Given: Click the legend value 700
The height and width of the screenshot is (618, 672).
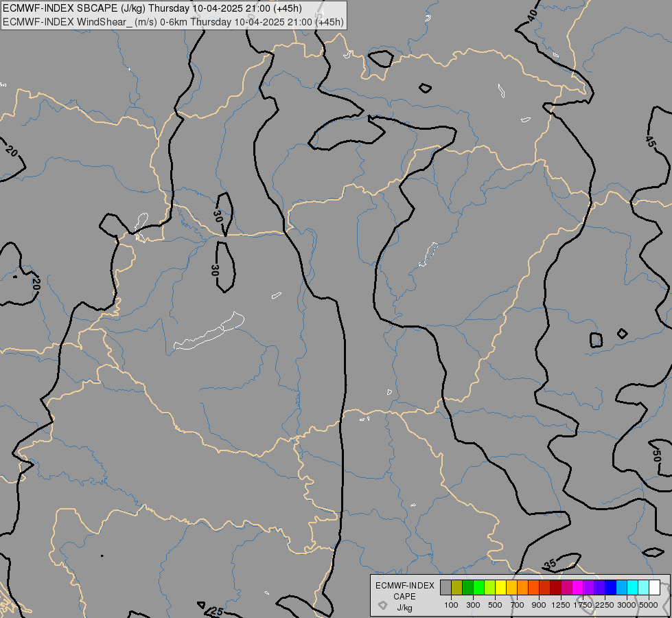Looking at the screenshot, I should pyautogui.click(x=518, y=605).
